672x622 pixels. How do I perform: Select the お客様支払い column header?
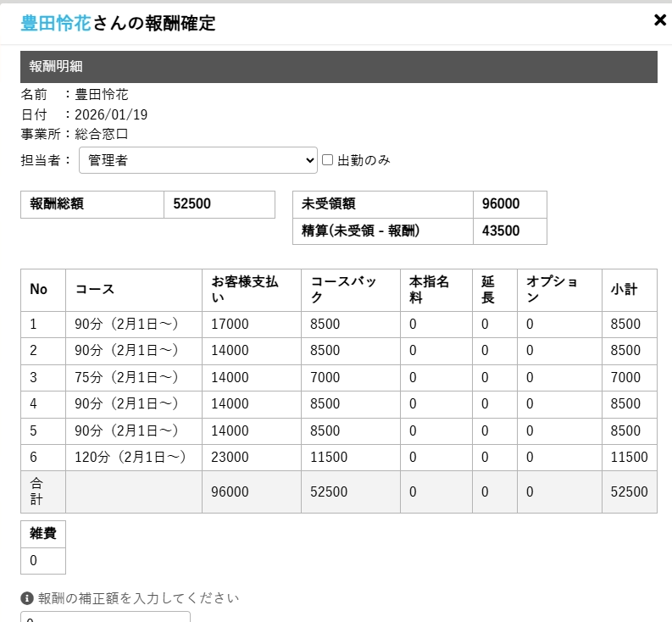click(251, 290)
